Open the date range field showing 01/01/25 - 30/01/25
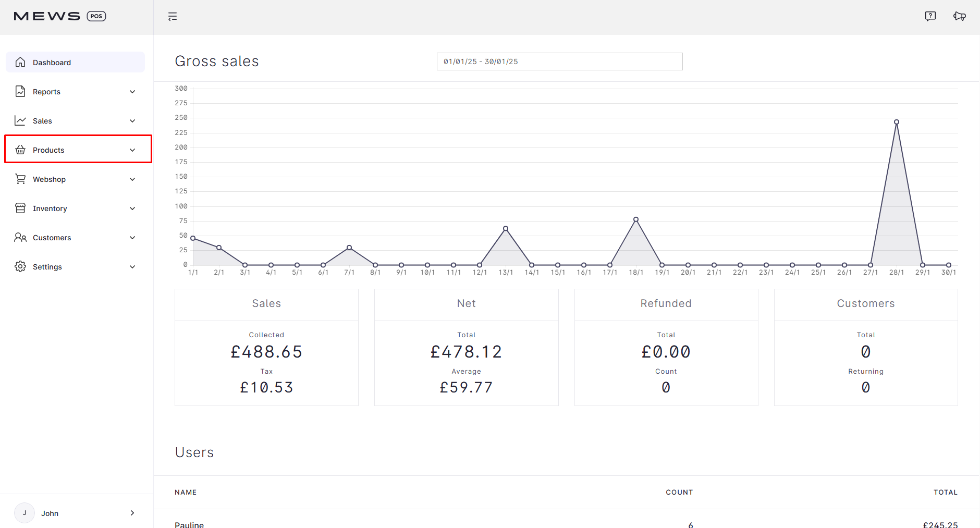Image resolution: width=980 pixels, height=528 pixels. (x=559, y=61)
